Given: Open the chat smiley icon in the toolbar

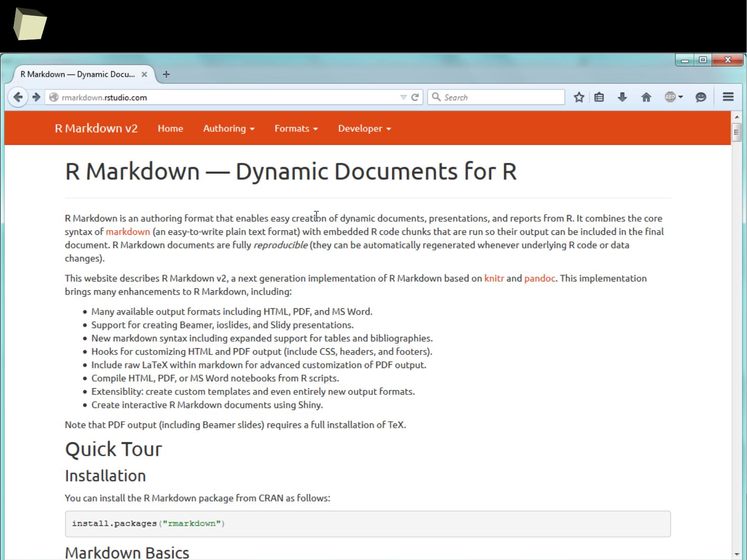Looking at the screenshot, I should [701, 97].
